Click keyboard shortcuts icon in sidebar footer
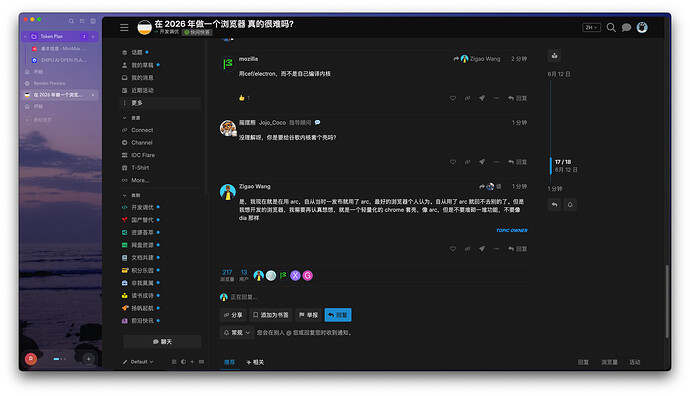 click(x=202, y=362)
